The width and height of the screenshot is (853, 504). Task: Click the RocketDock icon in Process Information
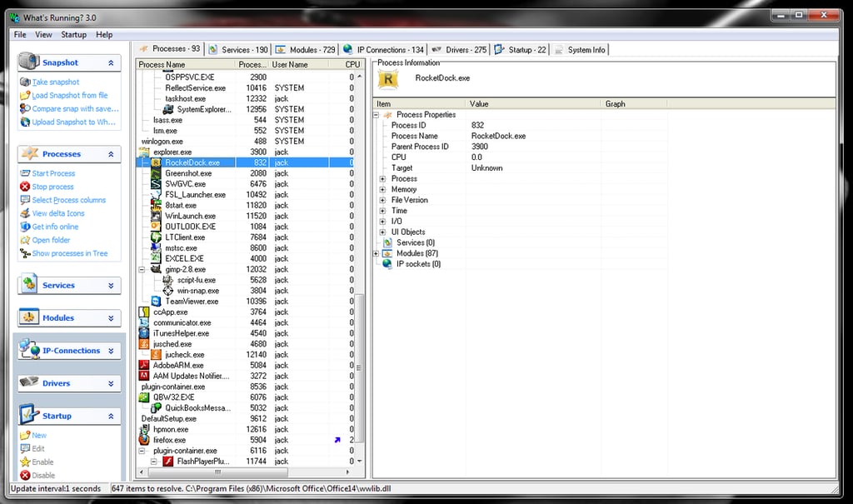[388, 80]
